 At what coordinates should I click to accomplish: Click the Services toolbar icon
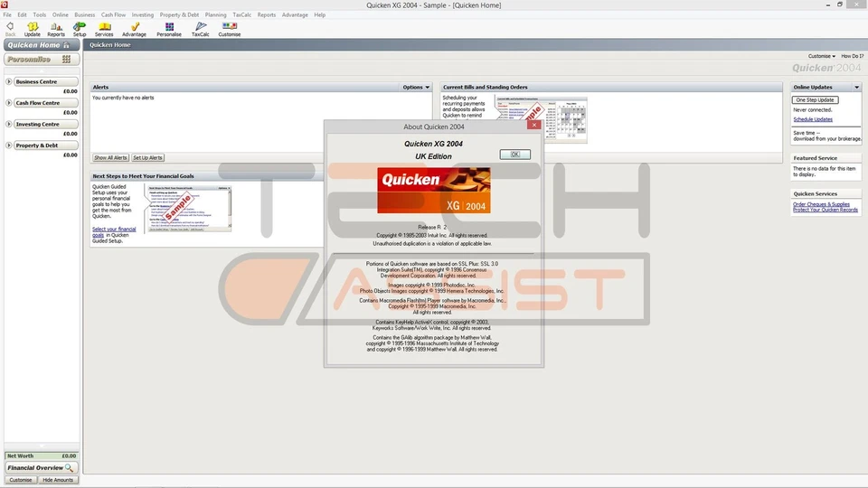[104, 29]
